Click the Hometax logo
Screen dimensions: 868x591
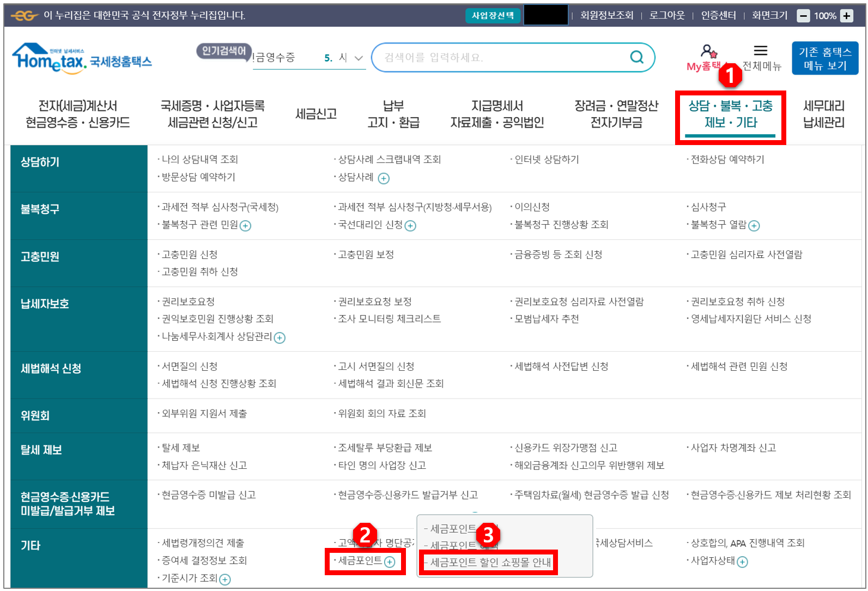[82, 58]
